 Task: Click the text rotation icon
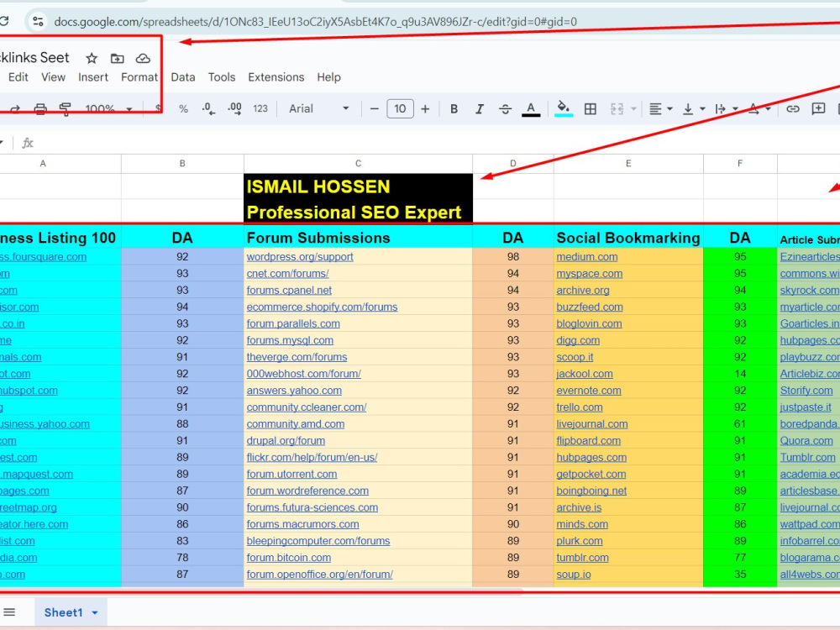(x=753, y=109)
